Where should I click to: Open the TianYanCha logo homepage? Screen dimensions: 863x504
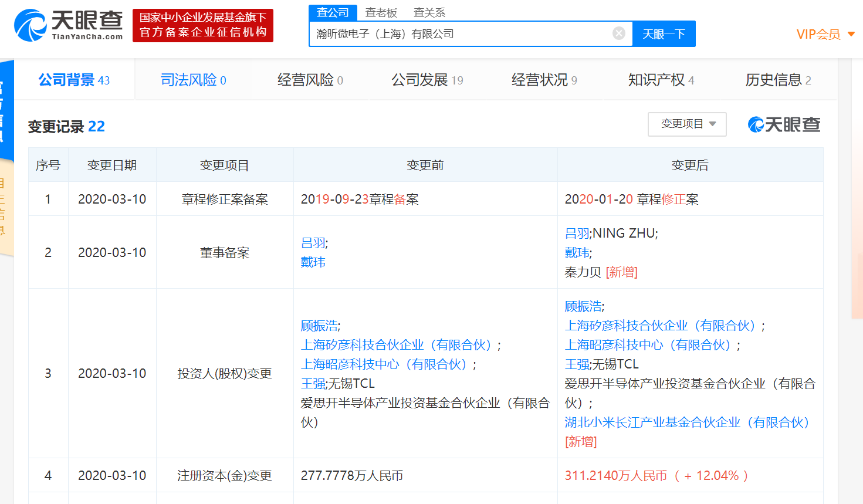click(68, 25)
